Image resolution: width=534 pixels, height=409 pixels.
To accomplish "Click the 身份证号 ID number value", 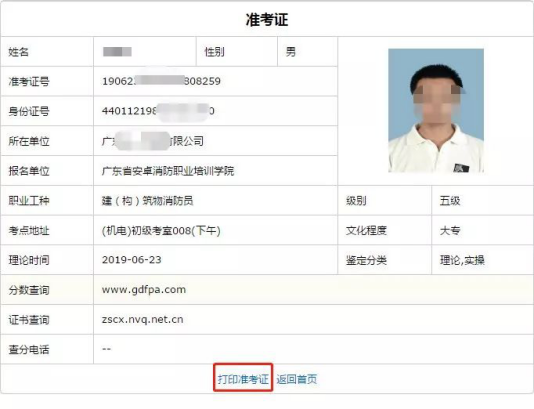I will pos(158,111).
